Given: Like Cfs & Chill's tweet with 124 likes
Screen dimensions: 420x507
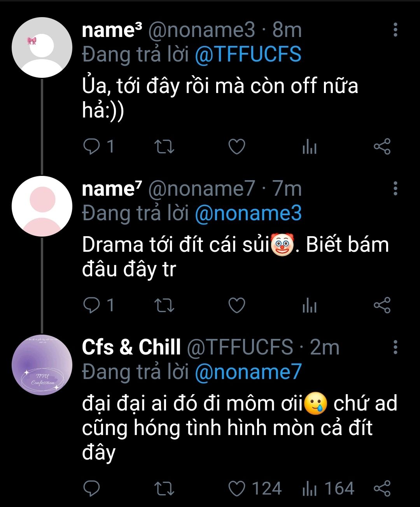Looking at the screenshot, I should (236, 488).
